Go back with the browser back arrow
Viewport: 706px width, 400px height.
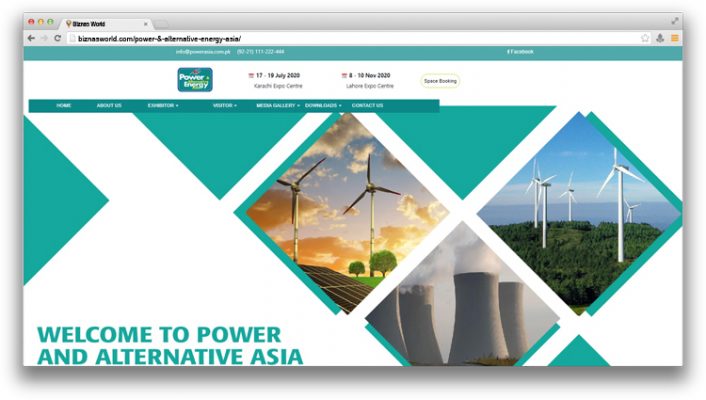[31, 38]
